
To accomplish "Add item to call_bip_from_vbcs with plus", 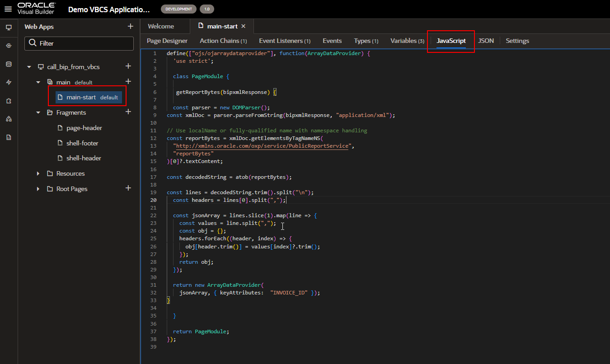I will click(128, 66).
